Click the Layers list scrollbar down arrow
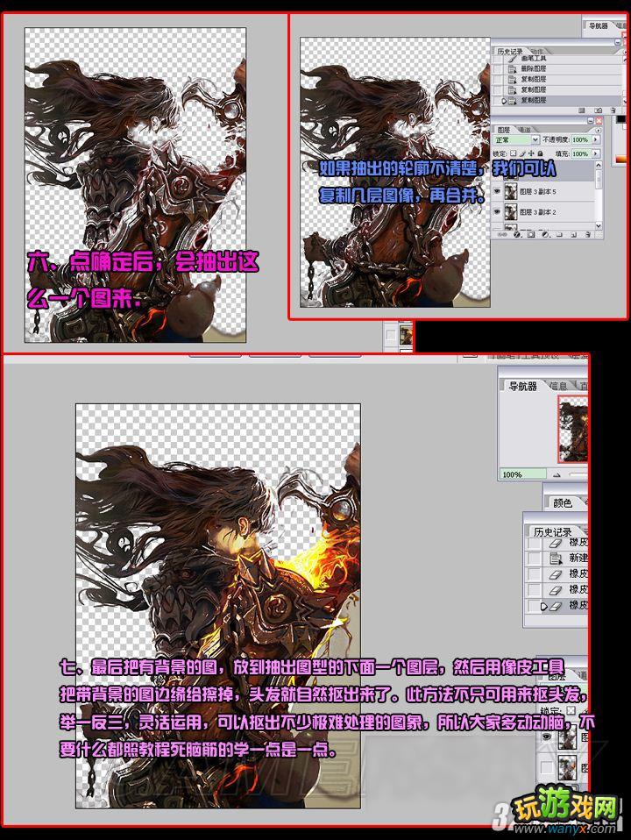This screenshot has height=840, width=631. [599, 225]
